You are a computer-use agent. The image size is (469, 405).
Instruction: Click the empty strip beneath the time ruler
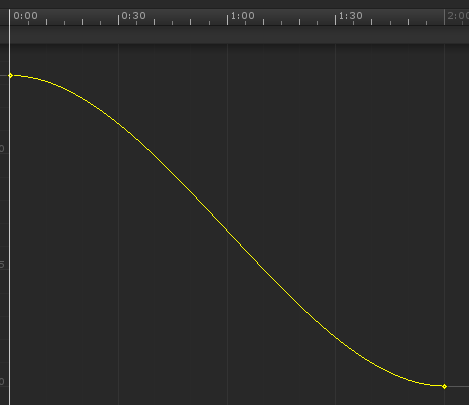click(x=234, y=34)
